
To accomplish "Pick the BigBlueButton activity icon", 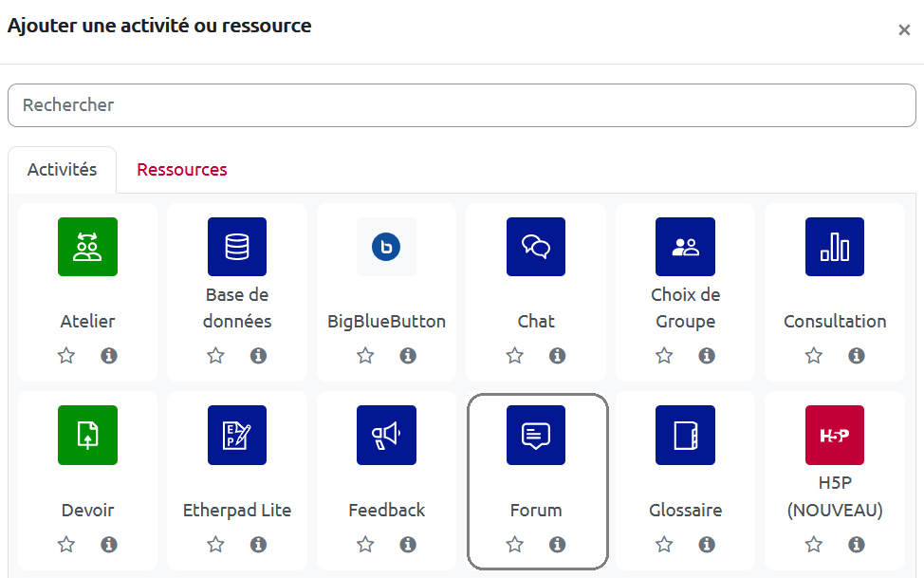I will coord(386,247).
